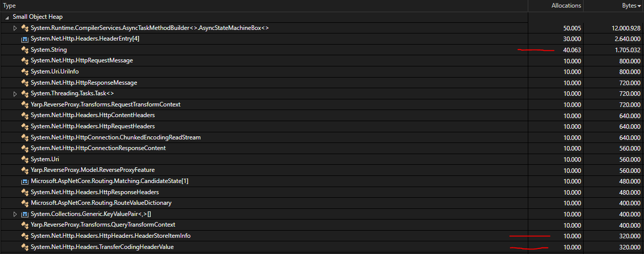This screenshot has height=254, width=644.
Task: Click the 12.000.928 bytes value
Action: click(x=626, y=28)
